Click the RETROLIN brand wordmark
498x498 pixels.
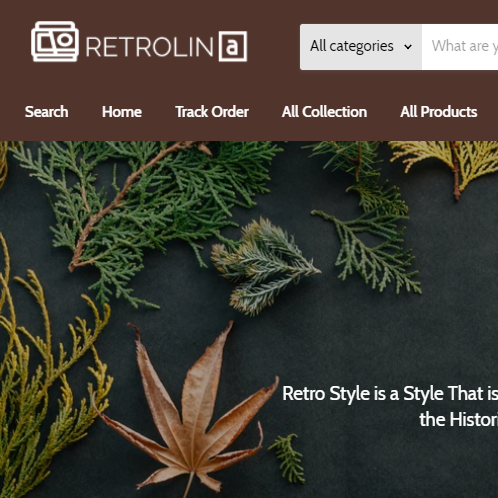click(149, 47)
